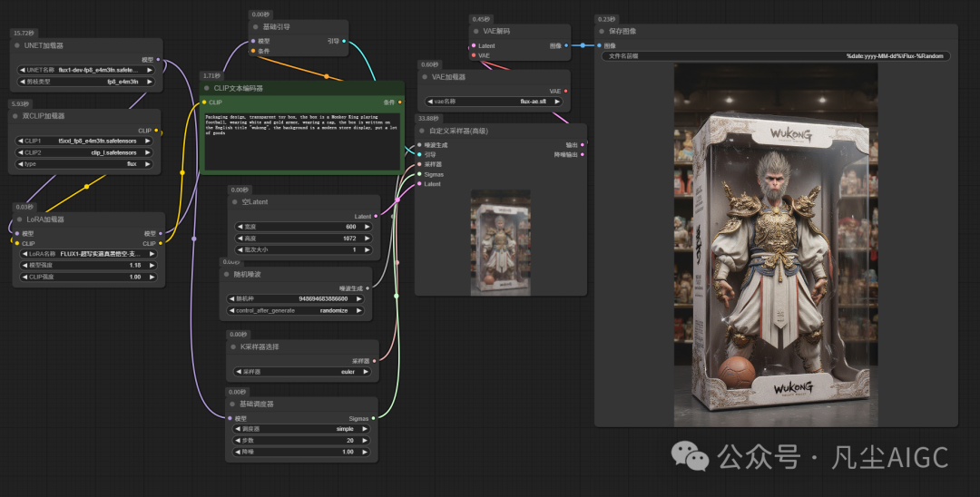
Task: Click the 图像 input socket on 保存图像
Action: point(600,45)
